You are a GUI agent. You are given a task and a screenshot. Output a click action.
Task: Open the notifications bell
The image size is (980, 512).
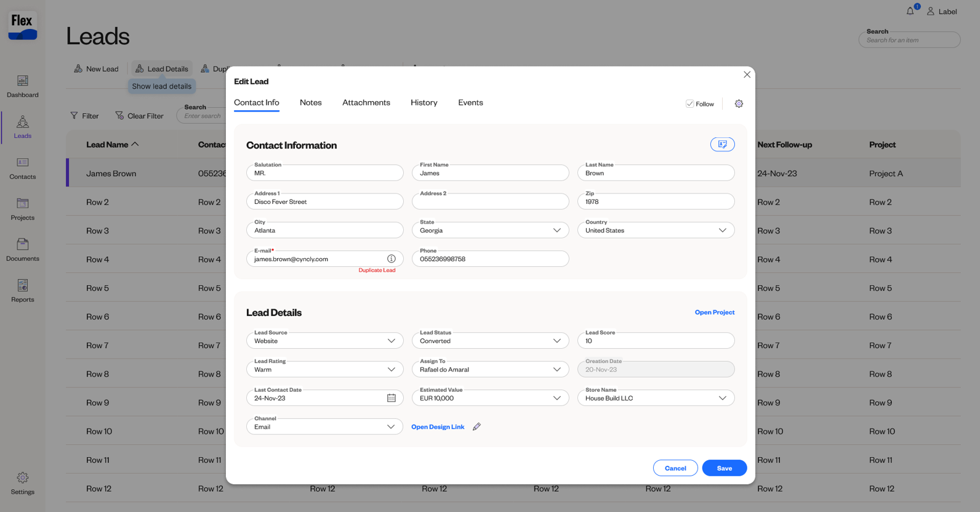click(x=910, y=11)
